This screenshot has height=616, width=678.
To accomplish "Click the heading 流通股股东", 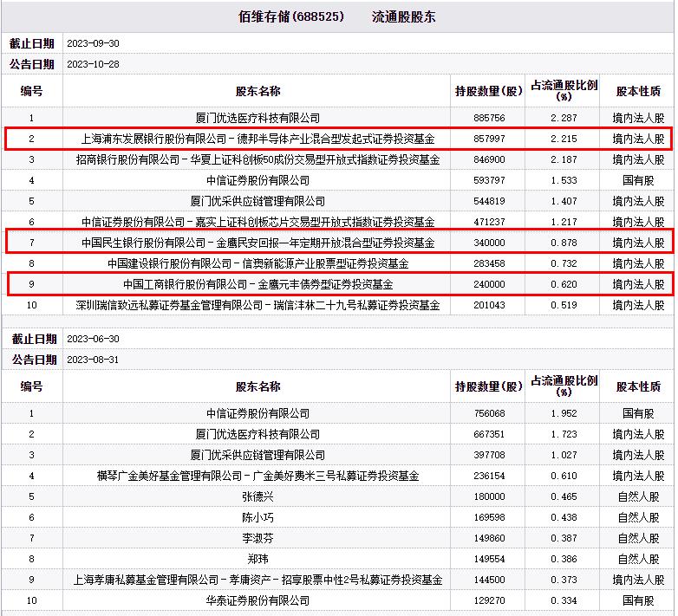I will pyautogui.click(x=403, y=16).
